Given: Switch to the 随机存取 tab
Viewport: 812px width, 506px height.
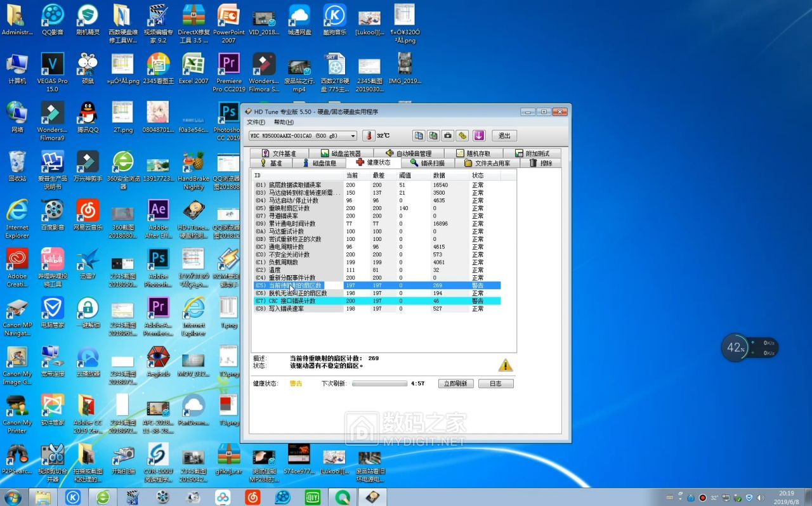Looking at the screenshot, I should [473, 153].
